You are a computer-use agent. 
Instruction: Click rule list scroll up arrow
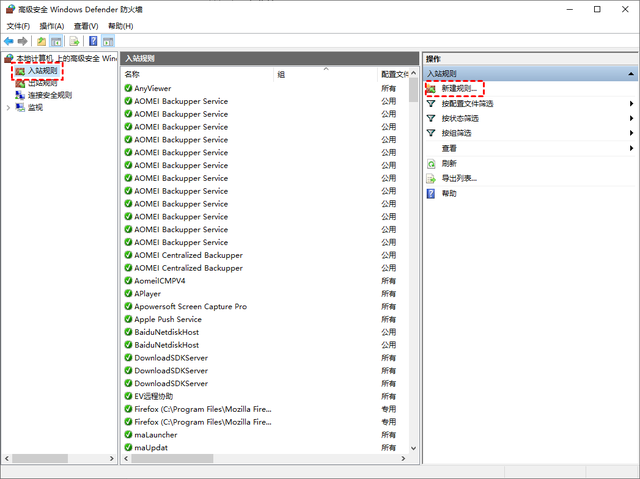point(413,73)
